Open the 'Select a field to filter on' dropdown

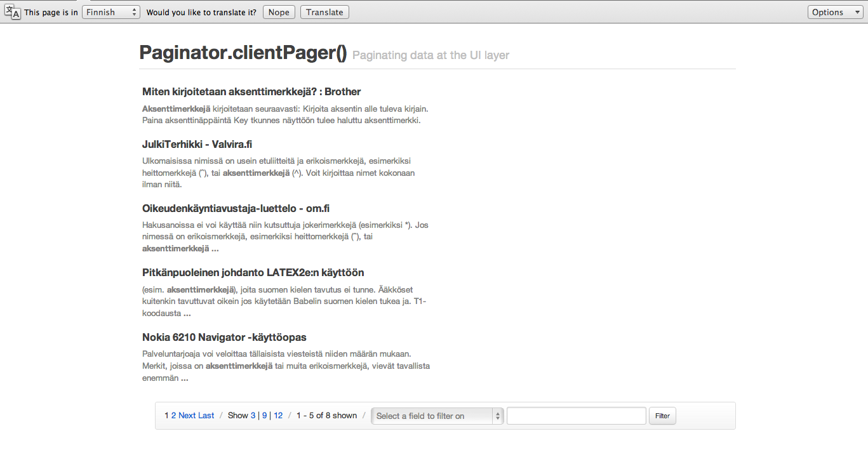[436, 416]
